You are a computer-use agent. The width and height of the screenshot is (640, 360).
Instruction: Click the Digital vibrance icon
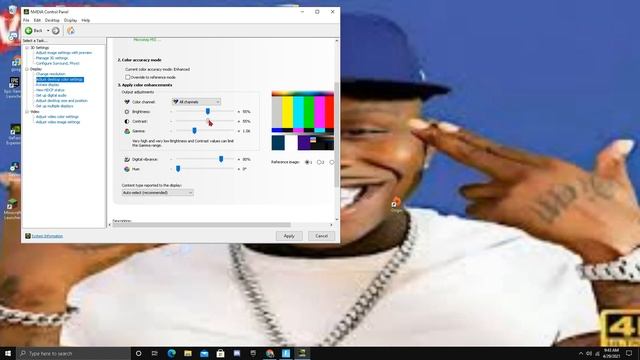(127, 159)
